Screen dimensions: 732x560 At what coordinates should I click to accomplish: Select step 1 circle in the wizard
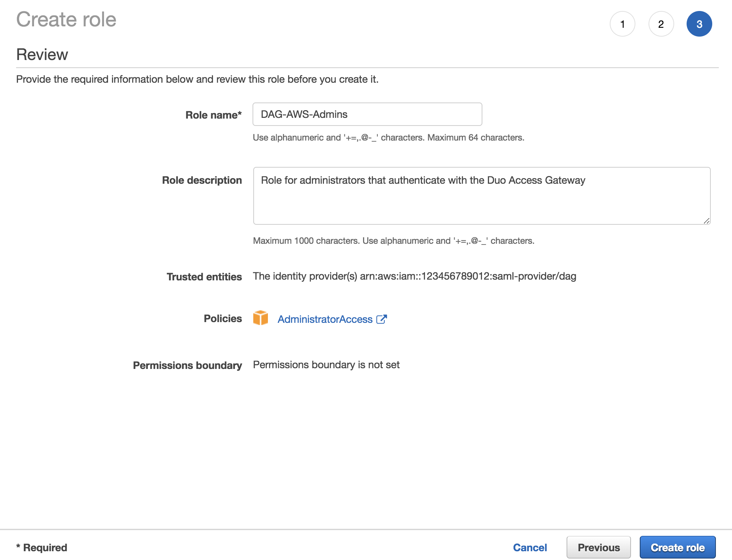623,23
